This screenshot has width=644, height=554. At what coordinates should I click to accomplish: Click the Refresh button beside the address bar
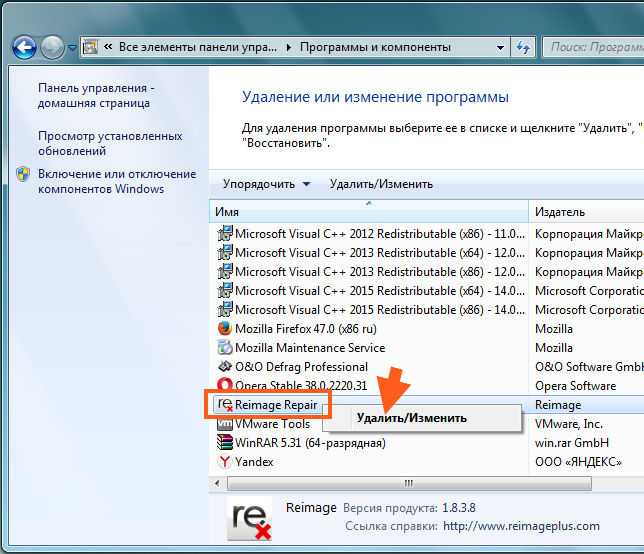click(523, 48)
